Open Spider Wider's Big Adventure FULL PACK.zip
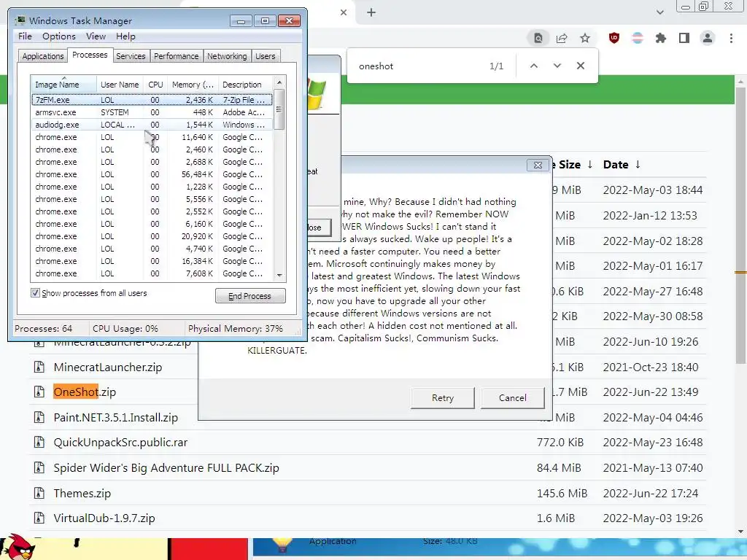 166,467
